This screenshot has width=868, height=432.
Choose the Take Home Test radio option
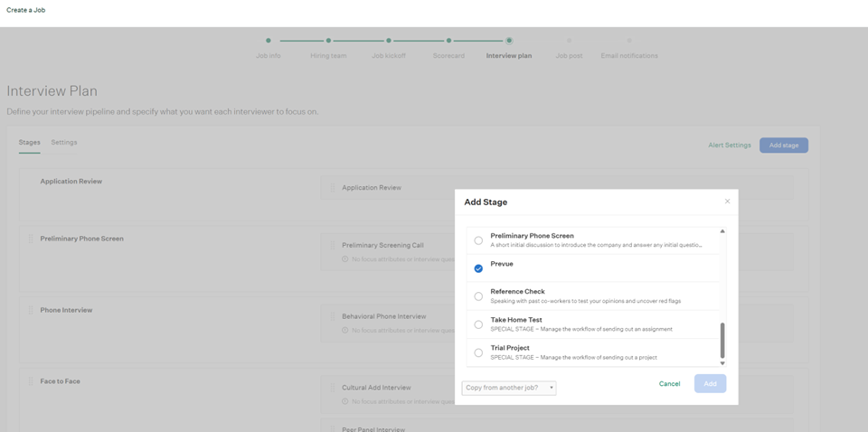pos(478,324)
